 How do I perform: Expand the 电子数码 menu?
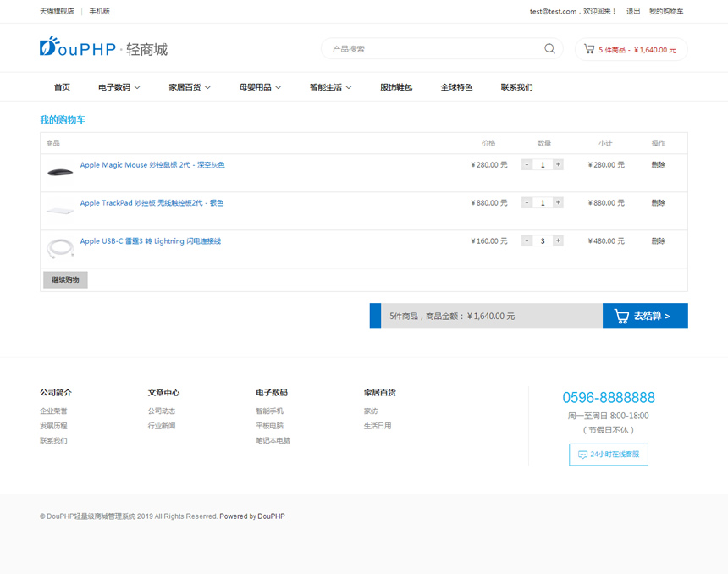coord(119,87)
